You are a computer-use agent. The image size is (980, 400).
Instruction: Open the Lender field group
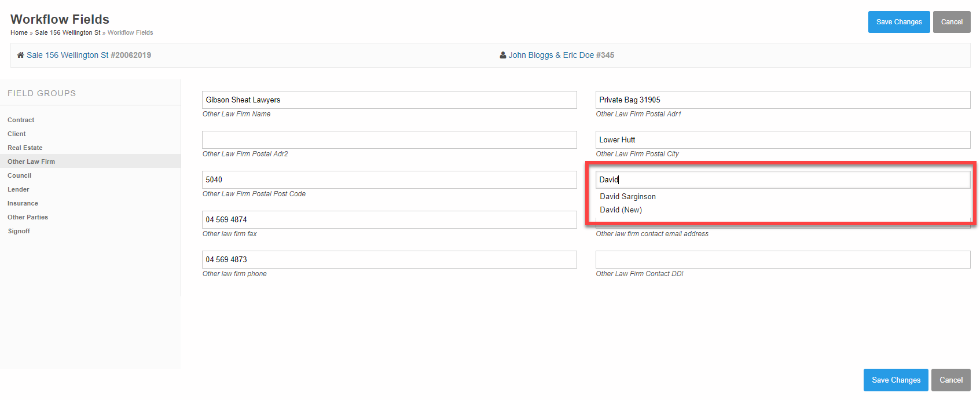[x=19, y=189]
